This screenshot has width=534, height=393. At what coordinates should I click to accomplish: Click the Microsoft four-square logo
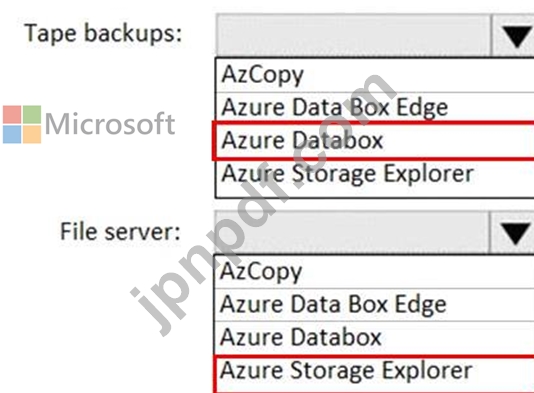pyautogui.click(x=22, y=124)
